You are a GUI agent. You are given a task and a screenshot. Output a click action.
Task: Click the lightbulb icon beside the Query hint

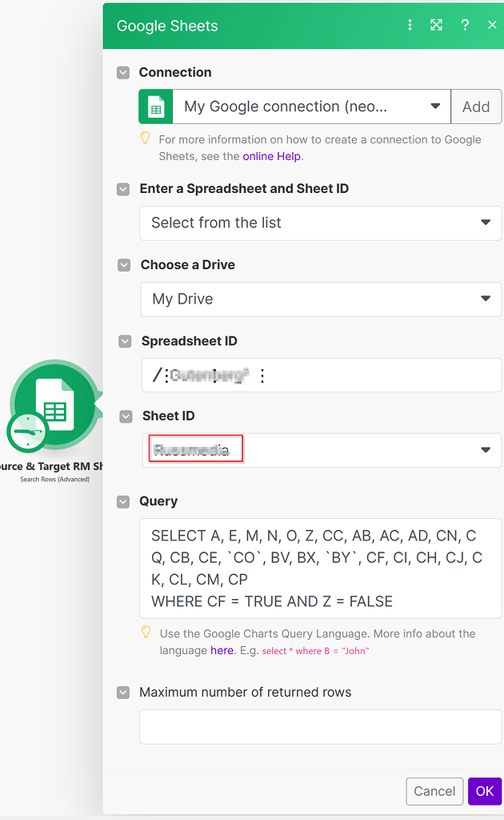coord(145,633)
